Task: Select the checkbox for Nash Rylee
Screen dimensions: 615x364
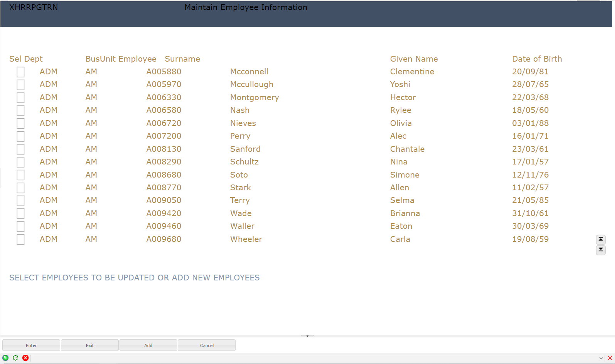Action: [20, 111]
